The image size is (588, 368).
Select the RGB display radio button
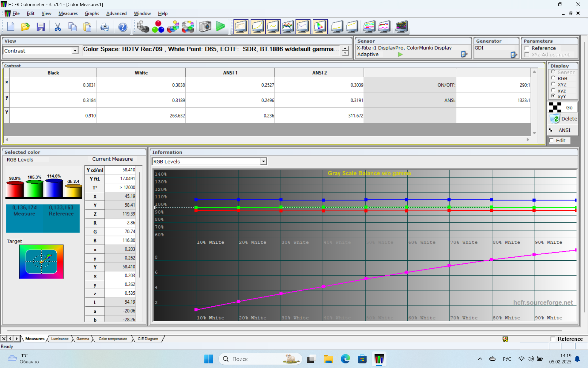coord(553,79)
